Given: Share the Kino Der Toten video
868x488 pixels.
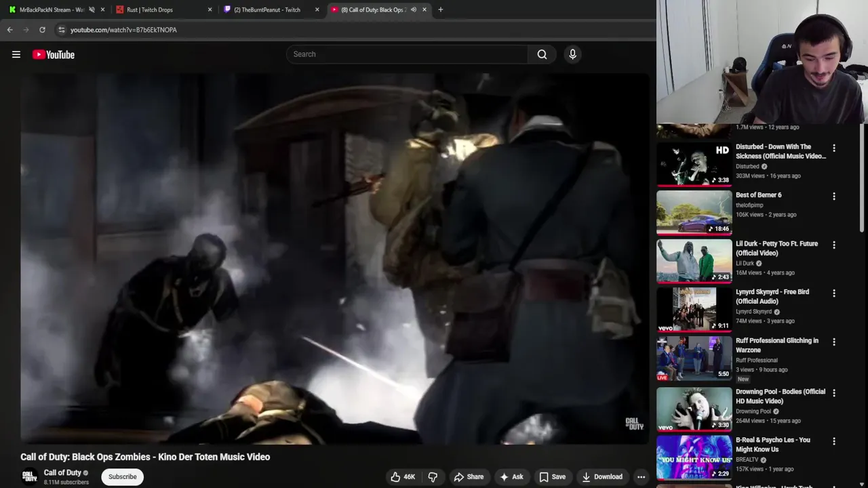Looking at the screenshot, I should coord(469,477).
